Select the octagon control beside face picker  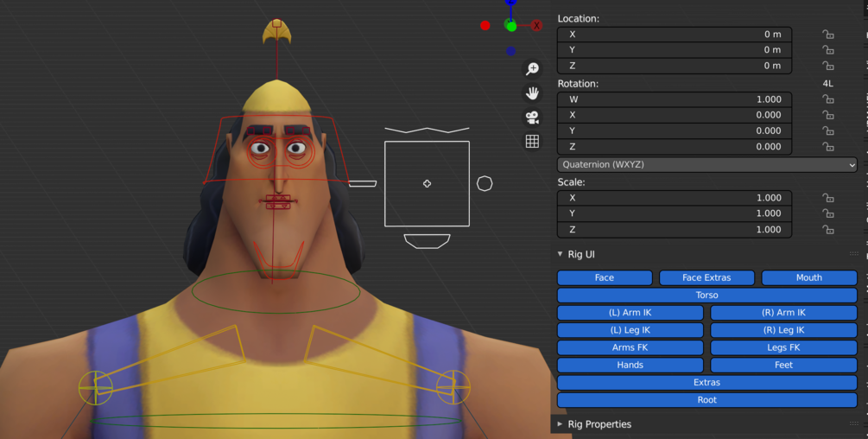click(x=485, y=183)
